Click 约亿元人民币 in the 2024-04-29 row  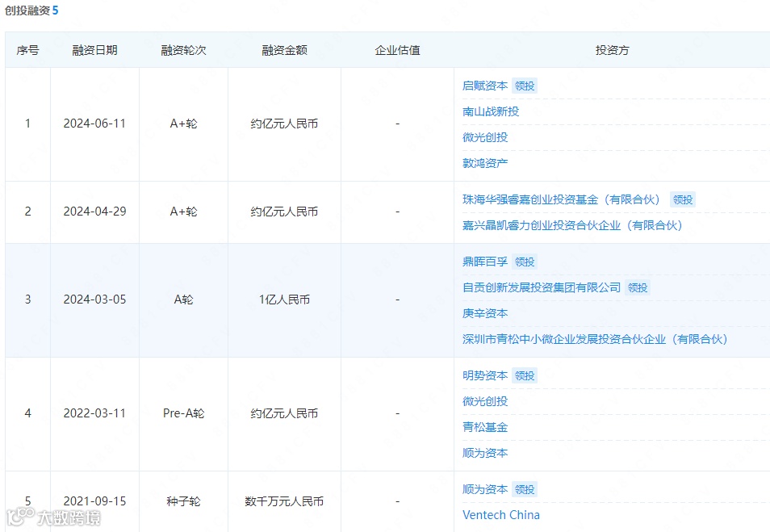(x=284, y=212)
